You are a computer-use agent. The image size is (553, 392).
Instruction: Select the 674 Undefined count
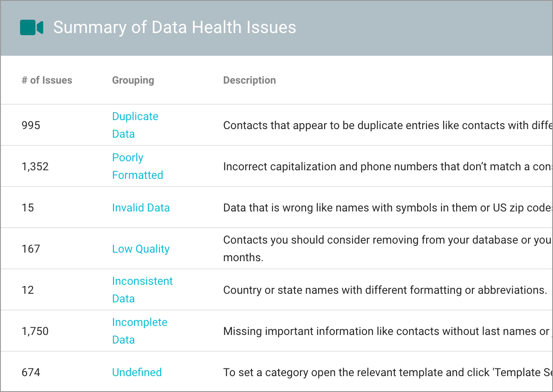pos(31,372)
